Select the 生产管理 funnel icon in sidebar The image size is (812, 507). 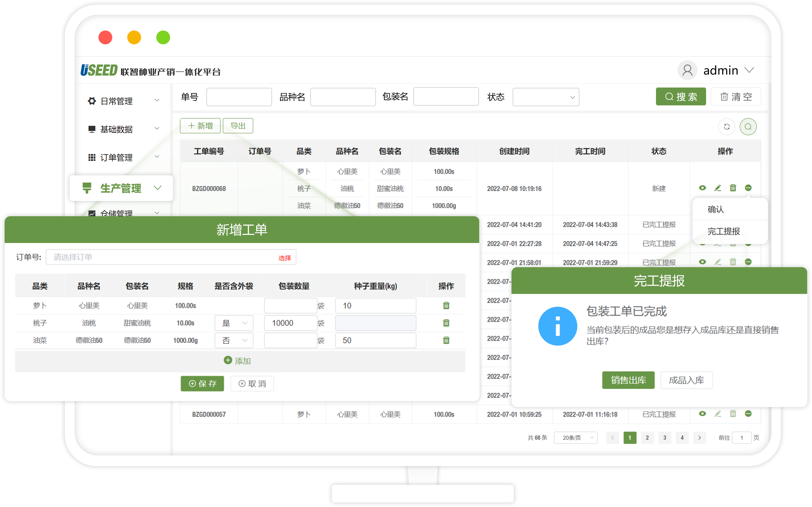[87, 188]
